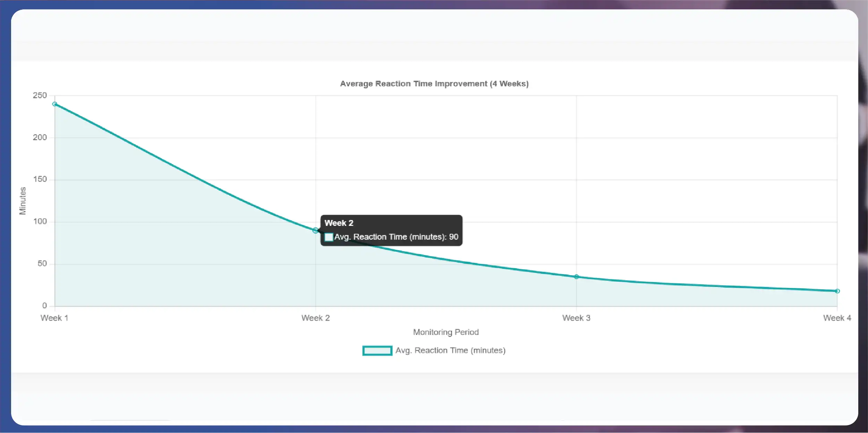The height and width of the screenshot is (433, 868).
Task: Click the Week 1 x-axis label
Action: (x=54, y=318)
